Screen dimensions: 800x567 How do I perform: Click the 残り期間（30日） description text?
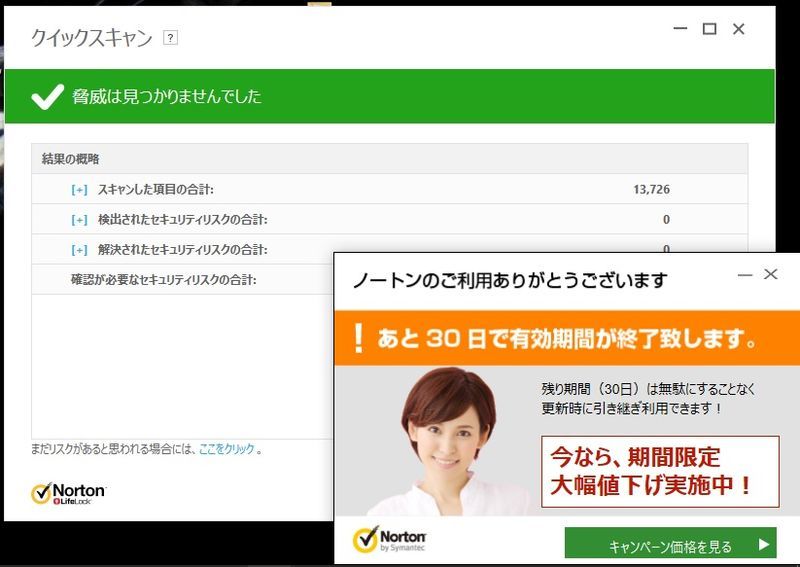tap(648, 399)
